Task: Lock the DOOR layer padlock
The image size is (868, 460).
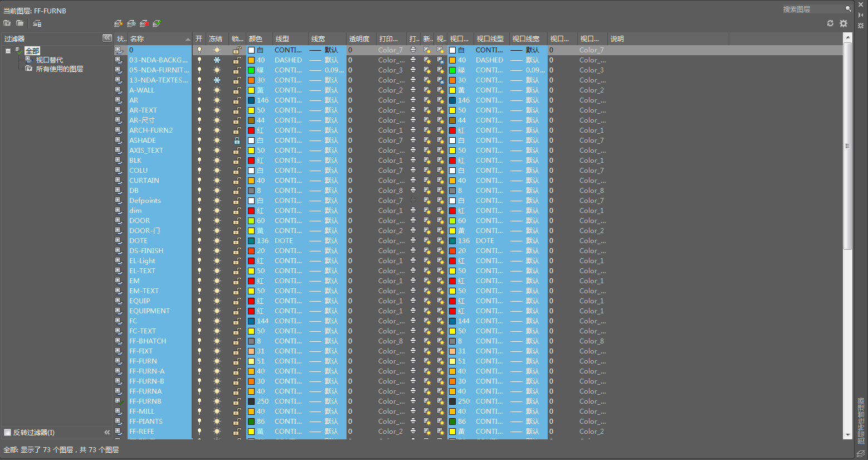Action: (237, 221)
